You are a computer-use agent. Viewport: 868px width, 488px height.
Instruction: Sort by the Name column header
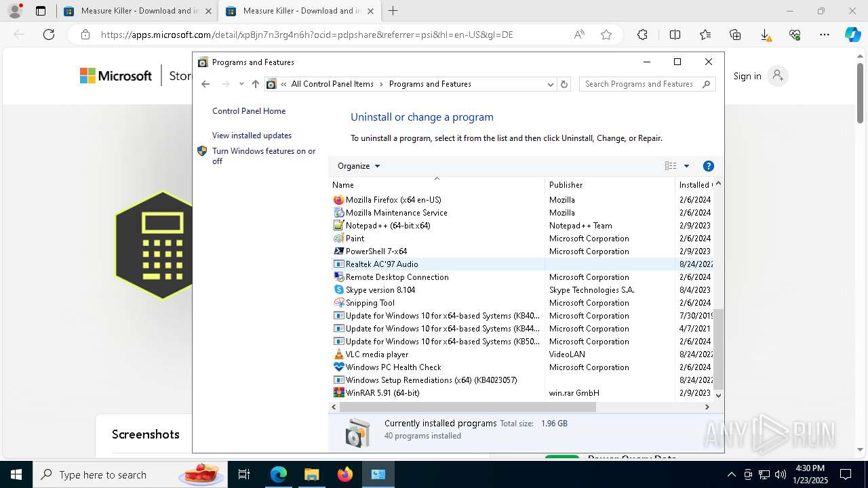[437, 184]
